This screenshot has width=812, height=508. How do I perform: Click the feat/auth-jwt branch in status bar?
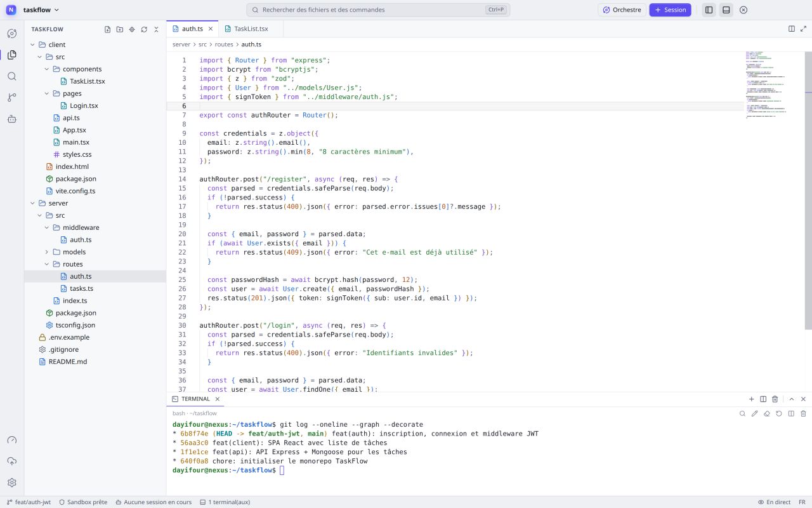point(29,502)
